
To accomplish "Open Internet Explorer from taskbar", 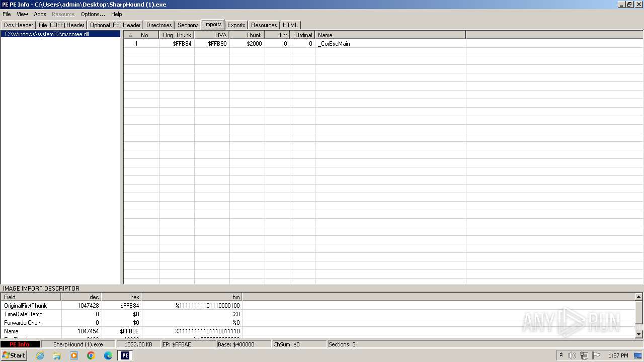I will (40, 355).
